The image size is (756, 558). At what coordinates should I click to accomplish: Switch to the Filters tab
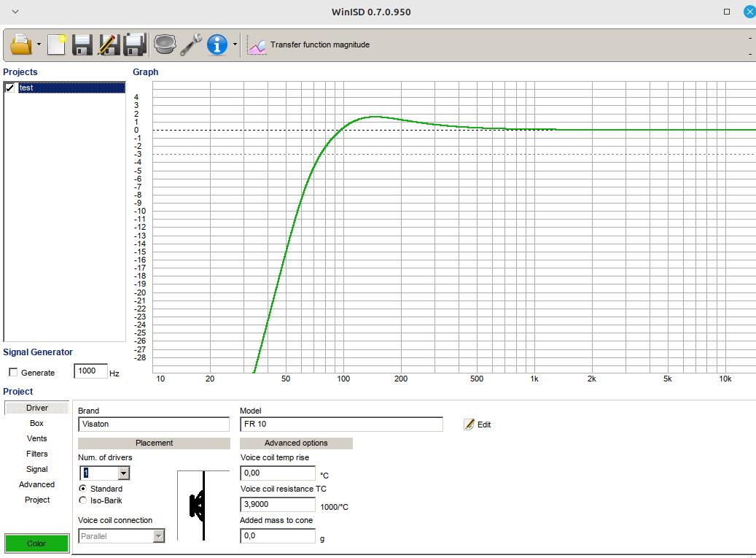tap(36, 454)
